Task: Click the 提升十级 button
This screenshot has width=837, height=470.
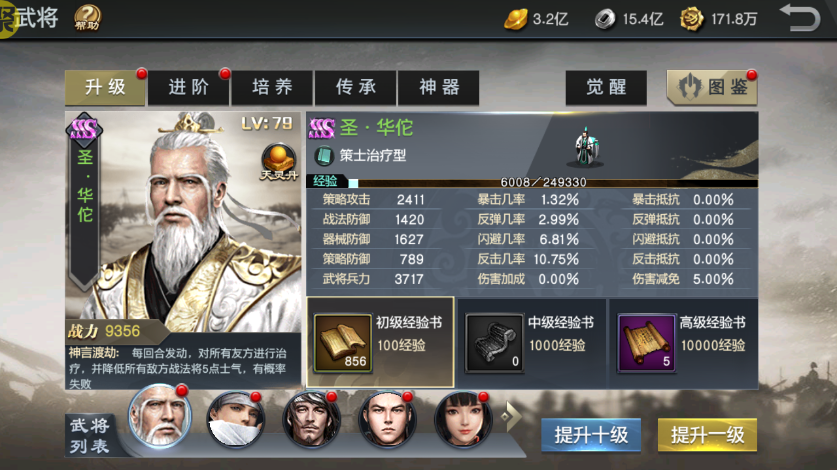Action: coord(591,435)
